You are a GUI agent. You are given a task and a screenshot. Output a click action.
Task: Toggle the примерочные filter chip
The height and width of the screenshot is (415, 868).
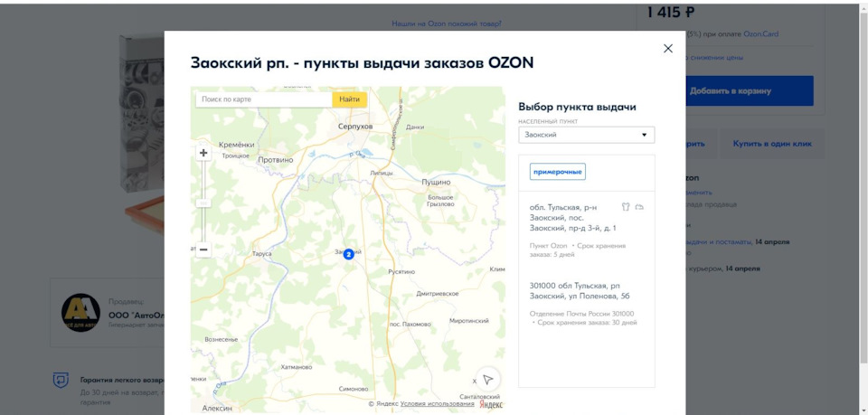tap(558, 172)
